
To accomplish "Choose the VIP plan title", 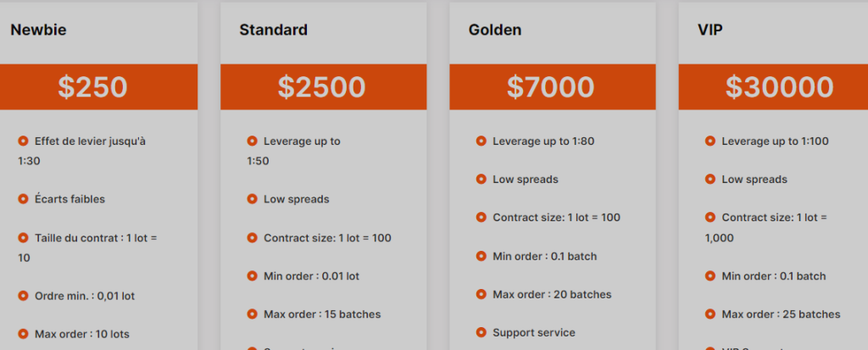I will pyautogui.click(x=709, y=31).
